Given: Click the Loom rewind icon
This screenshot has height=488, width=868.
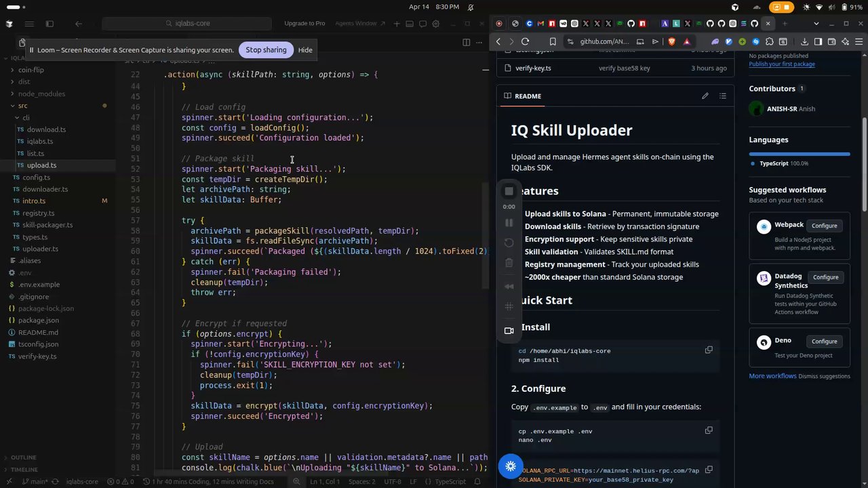Looking at the screenshot, I should (509, 286).
